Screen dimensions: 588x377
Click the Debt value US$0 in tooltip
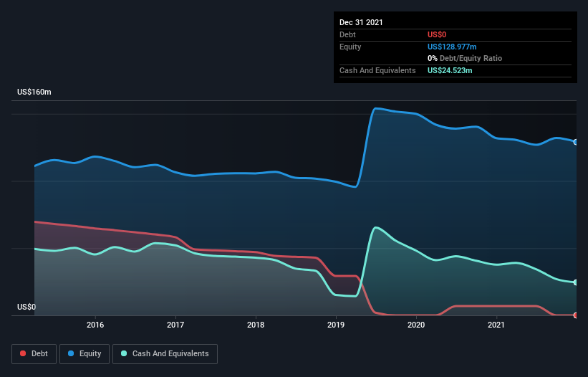click(x=437, y=34)
